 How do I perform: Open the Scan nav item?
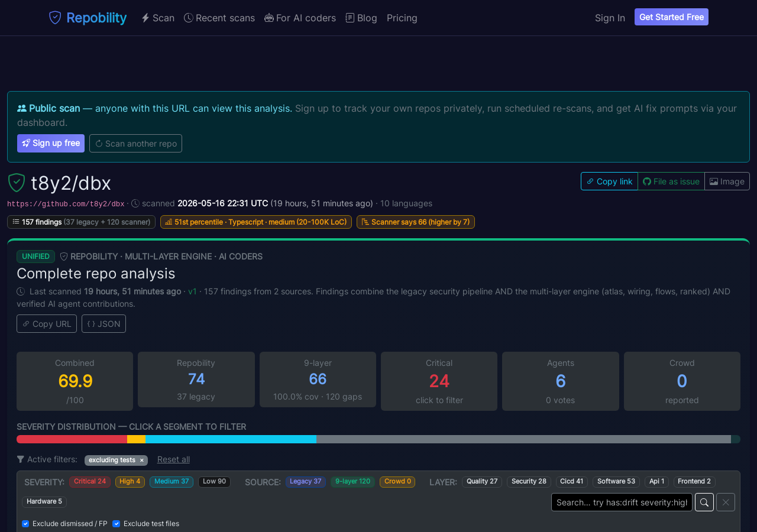click(x=158, y=18)
